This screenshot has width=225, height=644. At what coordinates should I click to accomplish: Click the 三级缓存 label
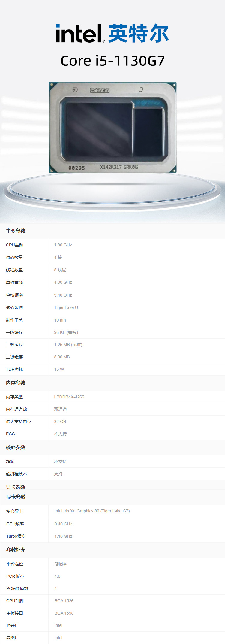coord(14,357)
